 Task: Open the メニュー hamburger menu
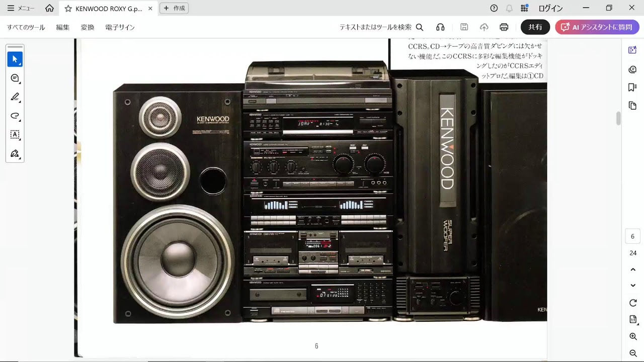[21, 8]
